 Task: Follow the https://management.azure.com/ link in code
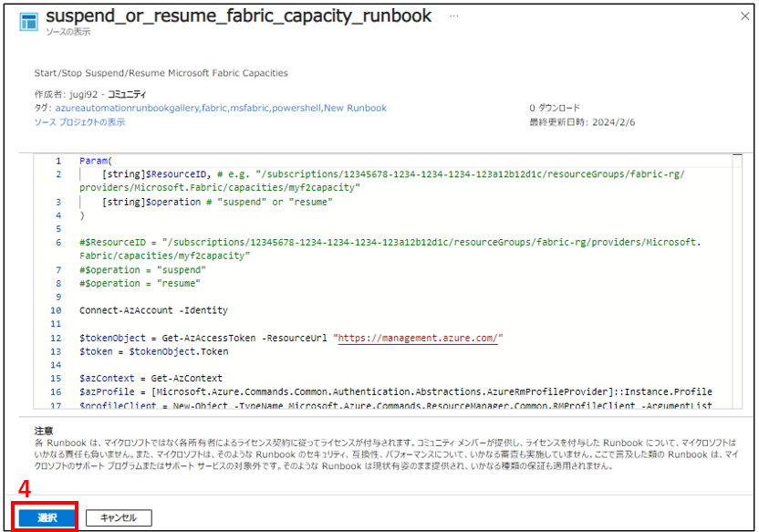click(418, 338)
